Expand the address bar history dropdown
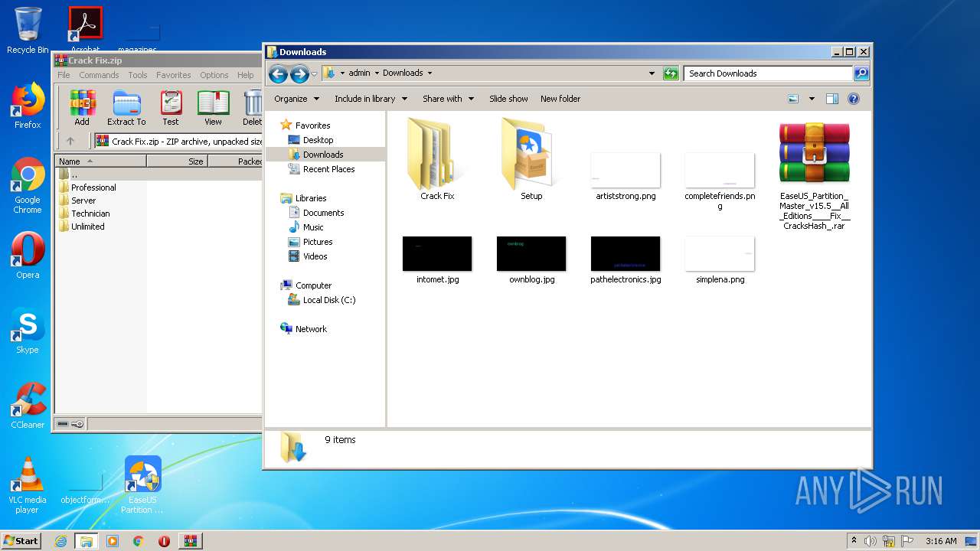 click(x=652, y=73)
